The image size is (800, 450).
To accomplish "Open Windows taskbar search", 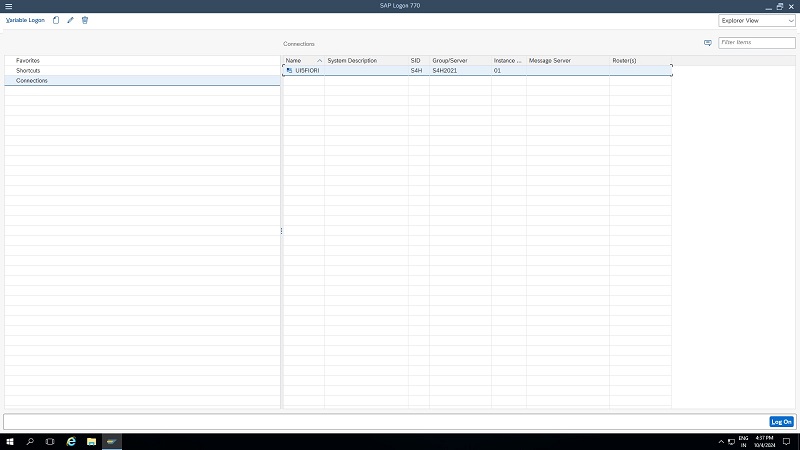I will coord(30,442).
